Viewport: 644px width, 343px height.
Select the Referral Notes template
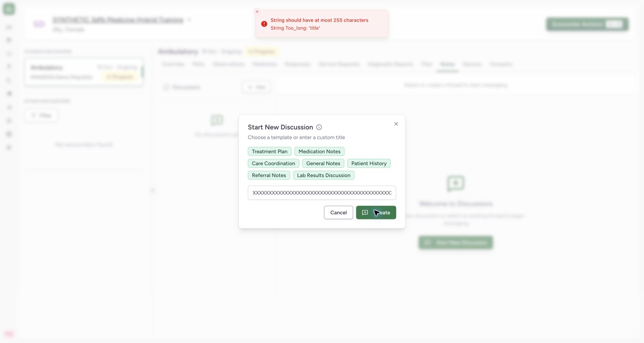[269, 175]
